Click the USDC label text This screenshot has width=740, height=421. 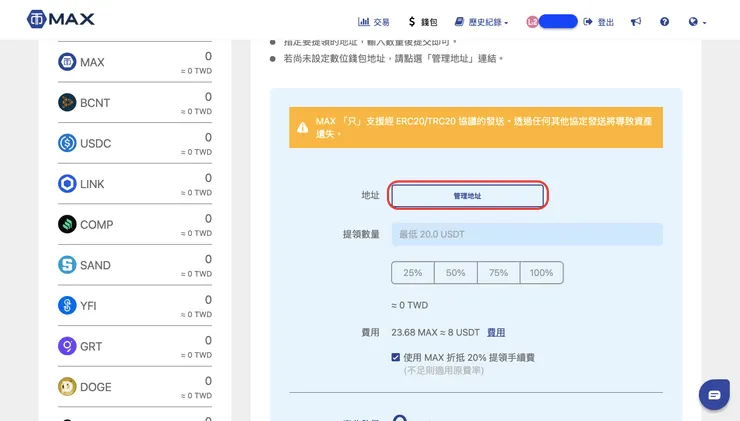95,143
